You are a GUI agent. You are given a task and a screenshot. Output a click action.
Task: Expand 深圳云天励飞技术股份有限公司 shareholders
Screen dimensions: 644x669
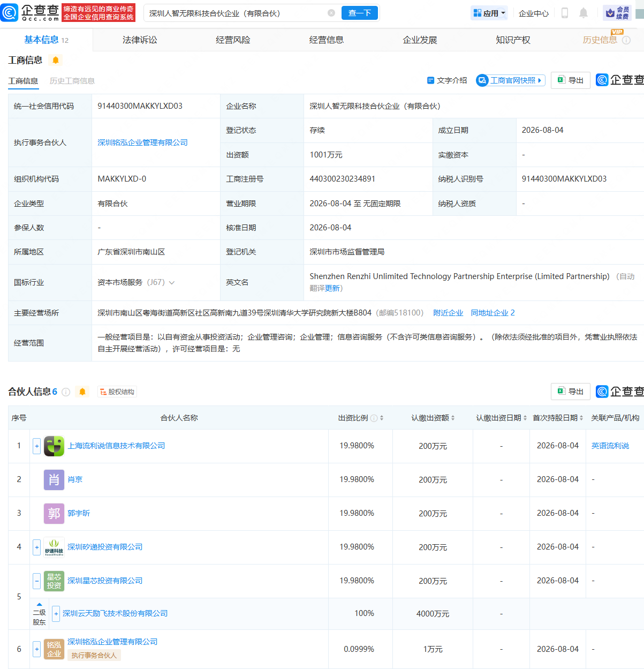(x=56, y=613)
